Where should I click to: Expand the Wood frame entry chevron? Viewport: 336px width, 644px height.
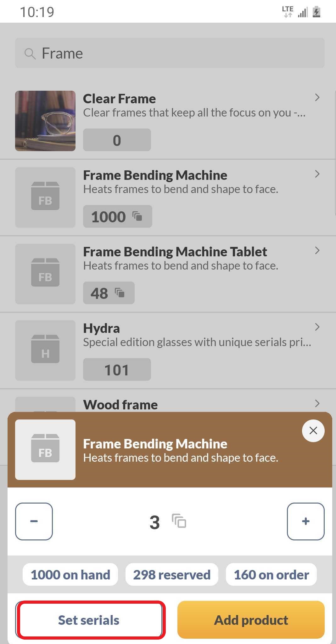[317, 403]
